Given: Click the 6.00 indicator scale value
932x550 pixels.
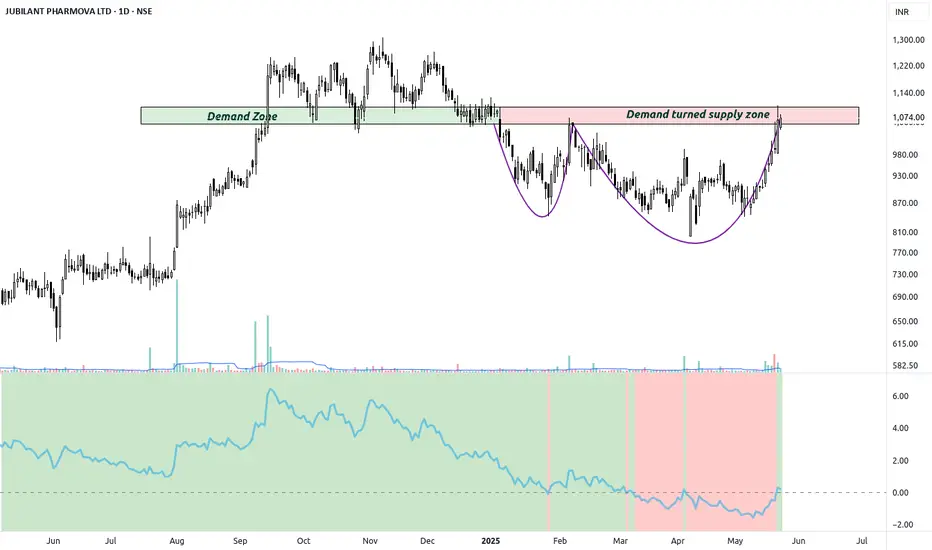Looking at the screenshot, I should tap(900, 396).
